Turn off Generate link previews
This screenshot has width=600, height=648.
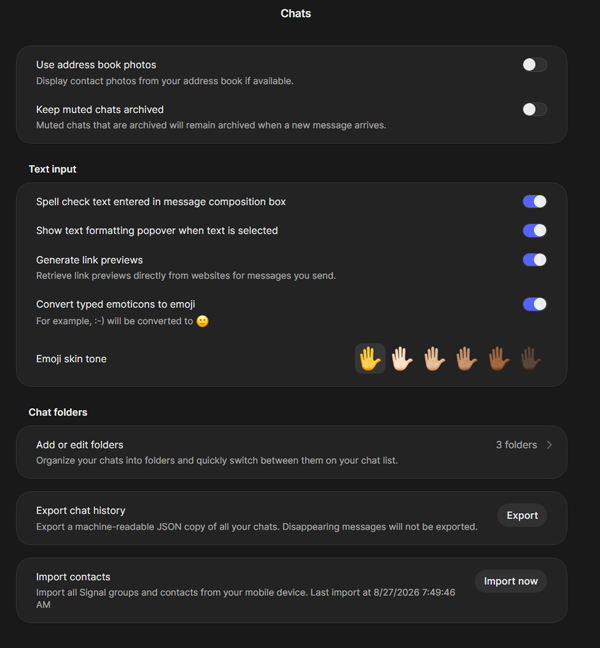tap(535, 260)
